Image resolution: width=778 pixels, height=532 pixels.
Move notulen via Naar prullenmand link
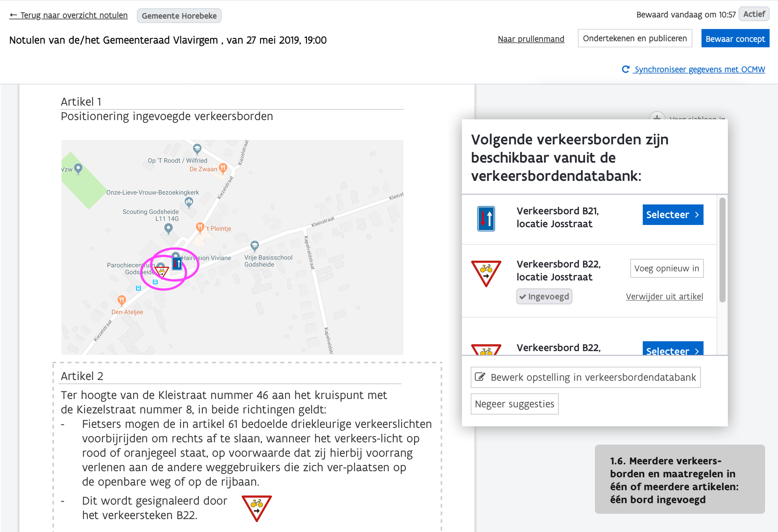point(531,39)
